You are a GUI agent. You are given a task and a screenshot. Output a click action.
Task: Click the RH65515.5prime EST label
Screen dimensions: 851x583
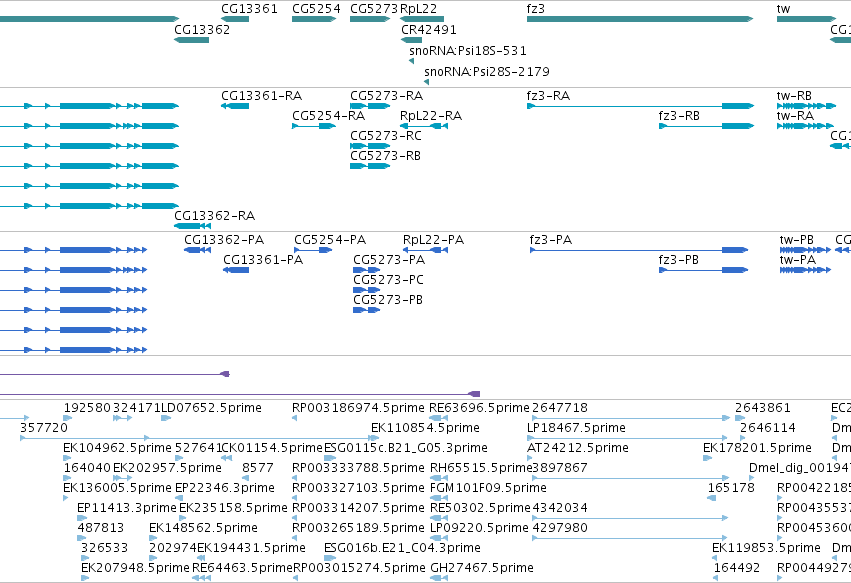481,468
